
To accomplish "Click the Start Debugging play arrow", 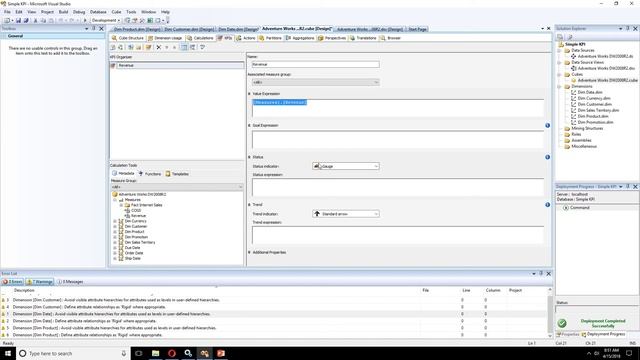I will click(85, 20).
